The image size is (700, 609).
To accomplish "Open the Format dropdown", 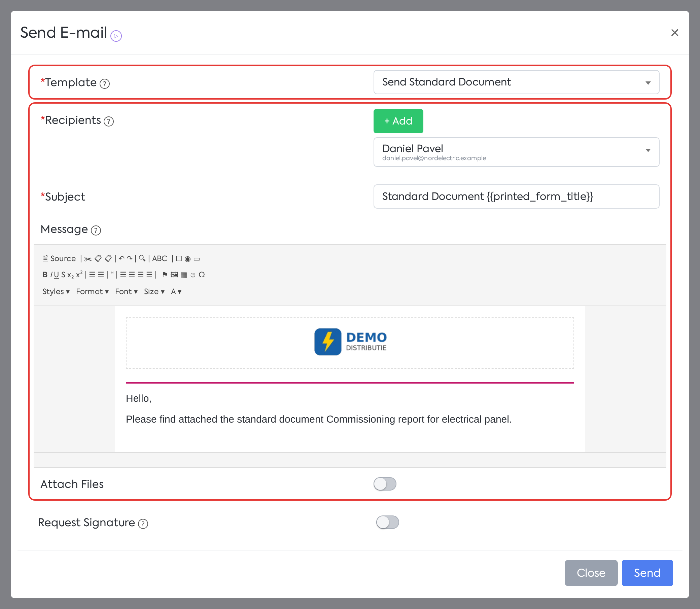I will [x=92, y=292].
